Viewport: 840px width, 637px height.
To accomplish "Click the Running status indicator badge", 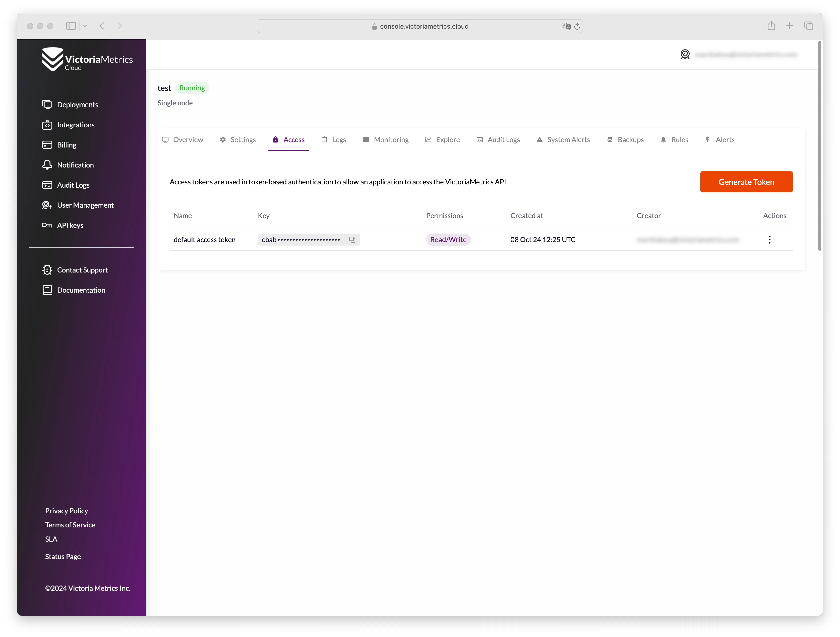I will coord(192,88).
